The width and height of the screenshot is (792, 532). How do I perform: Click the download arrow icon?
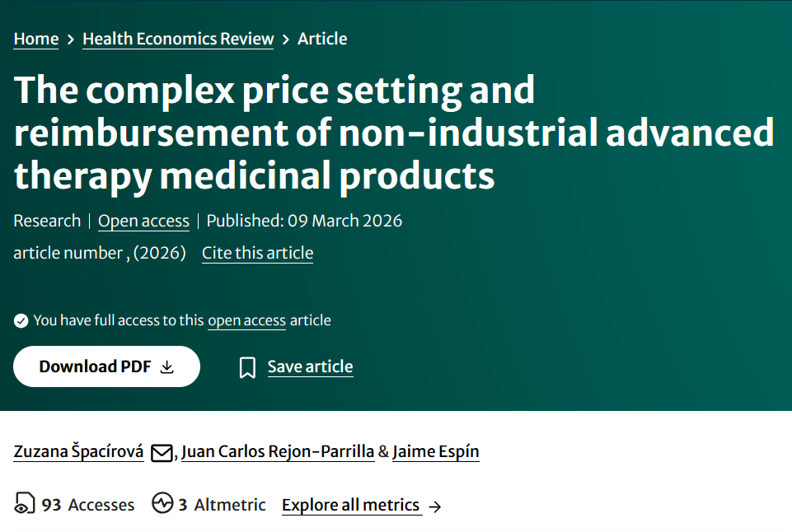tap(167, 367)
